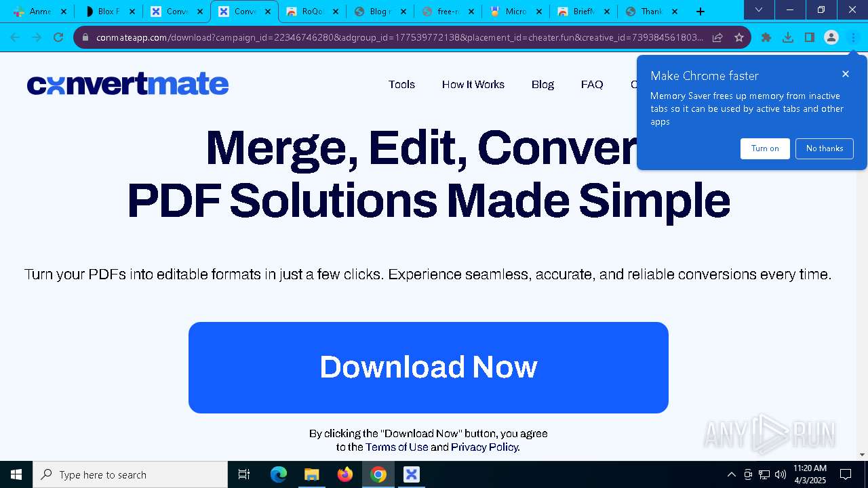Open the Windows notification center
Image resolution: width=868 pixels, height=488 pixels.
(846, 474)
